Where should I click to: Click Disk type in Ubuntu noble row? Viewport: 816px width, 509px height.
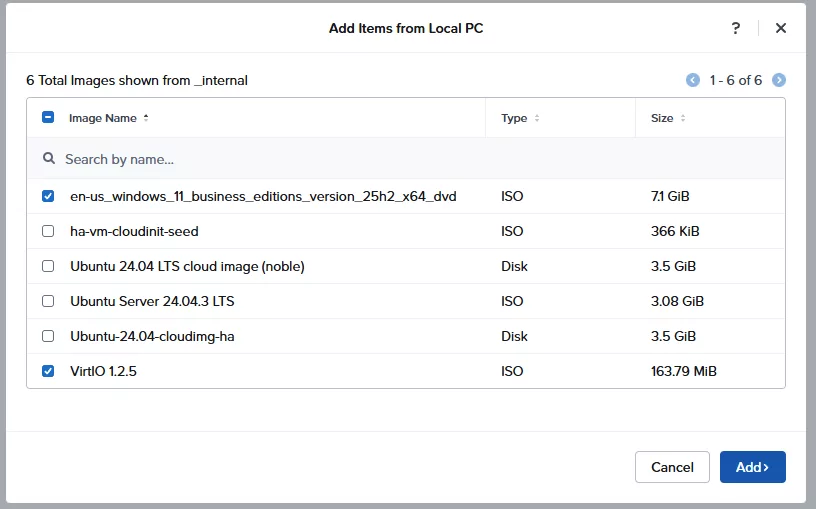point(514,266)
